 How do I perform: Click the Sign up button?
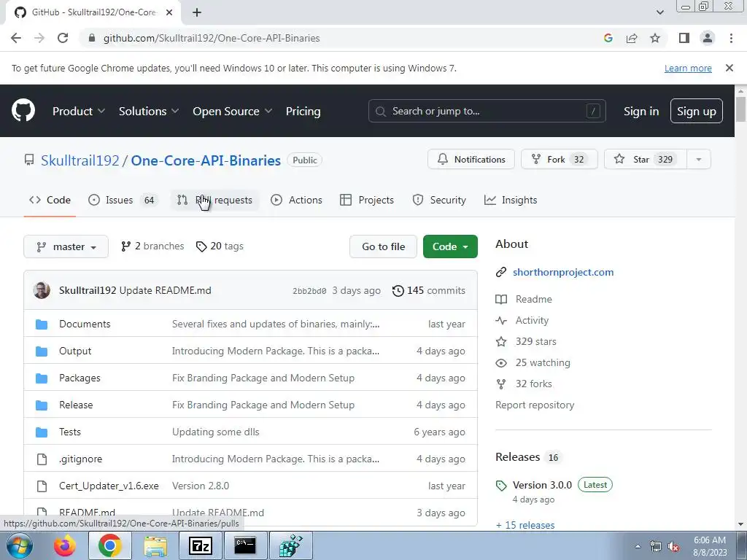(x=696, y=111)
